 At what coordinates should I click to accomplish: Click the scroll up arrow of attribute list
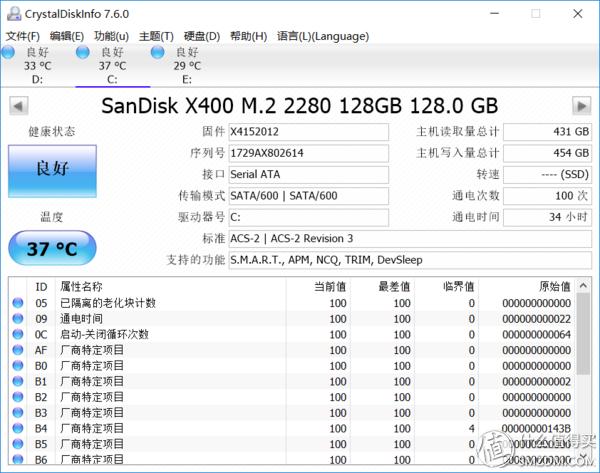click(x=583, y=285)
